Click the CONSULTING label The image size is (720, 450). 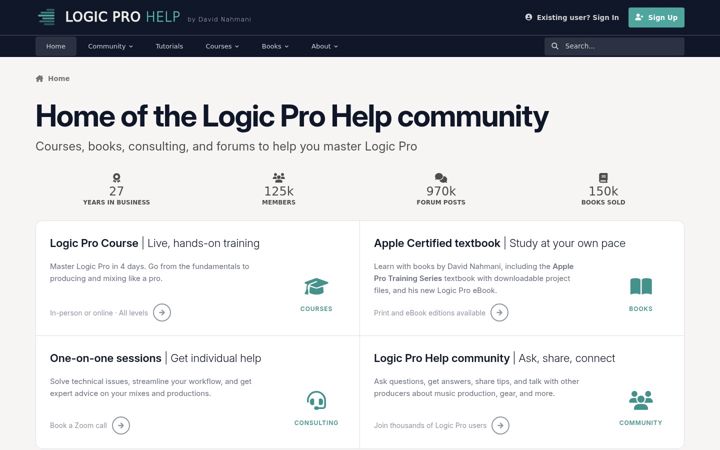[x=316, y=423]
